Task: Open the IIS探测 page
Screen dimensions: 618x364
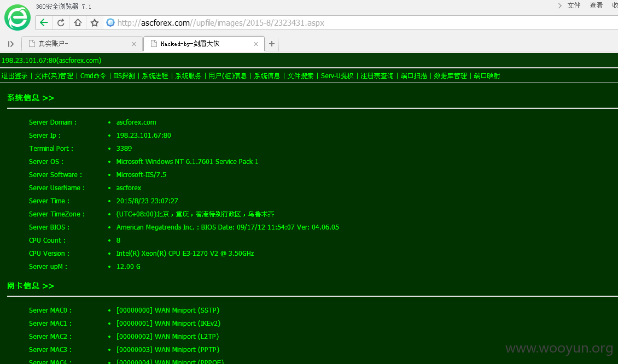Action: (x=124, y=75)
